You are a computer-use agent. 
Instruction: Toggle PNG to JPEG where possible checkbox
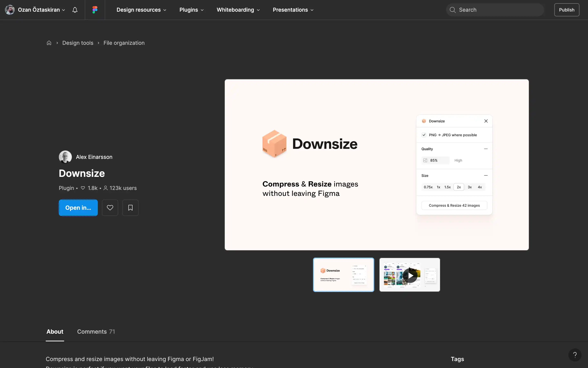pyautogui.click(x=424, y=135)
